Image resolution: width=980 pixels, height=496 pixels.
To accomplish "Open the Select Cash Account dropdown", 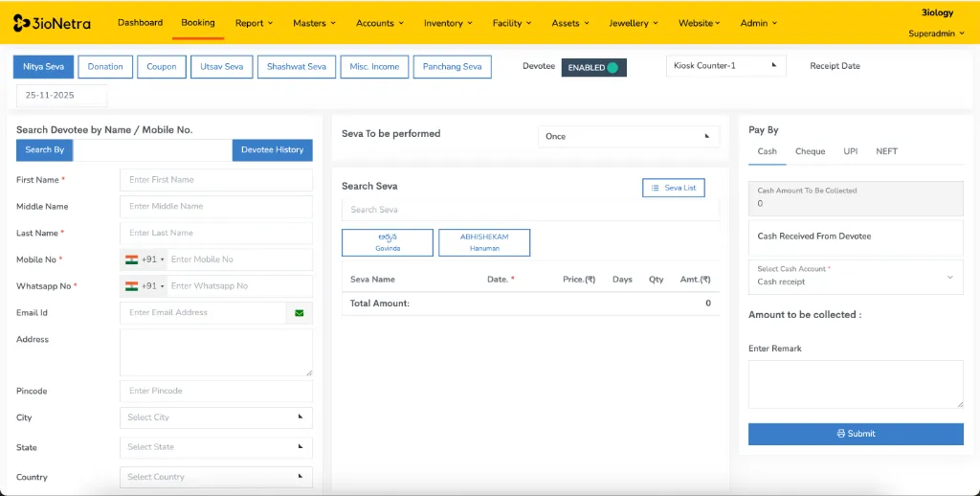I will point(856,277).
